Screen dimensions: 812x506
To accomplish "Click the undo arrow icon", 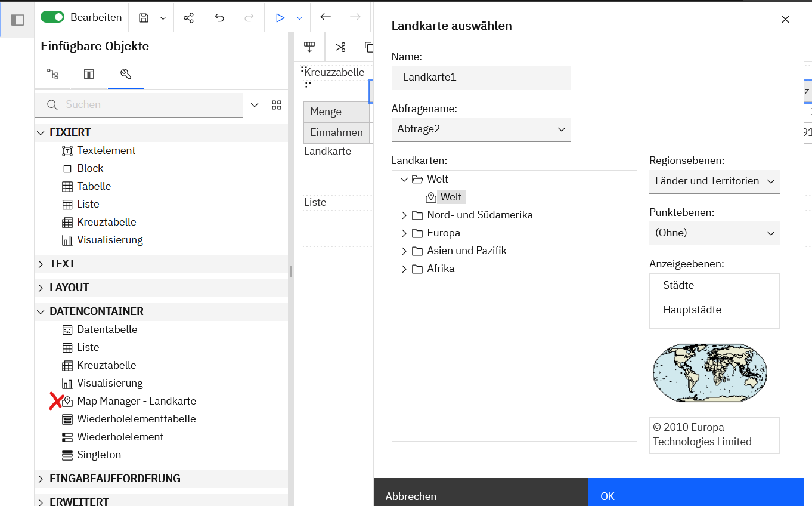I will click(x=219, y=18).
